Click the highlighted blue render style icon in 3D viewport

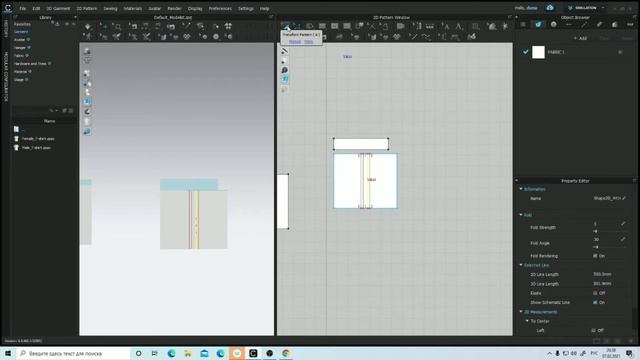(x=87, y=102)
